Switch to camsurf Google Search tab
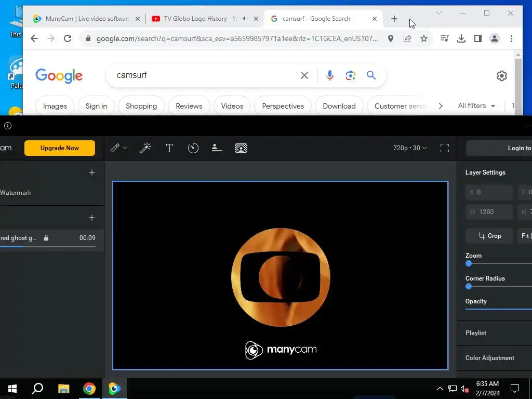Screen dimensions: 532x399 click(323, 19)
